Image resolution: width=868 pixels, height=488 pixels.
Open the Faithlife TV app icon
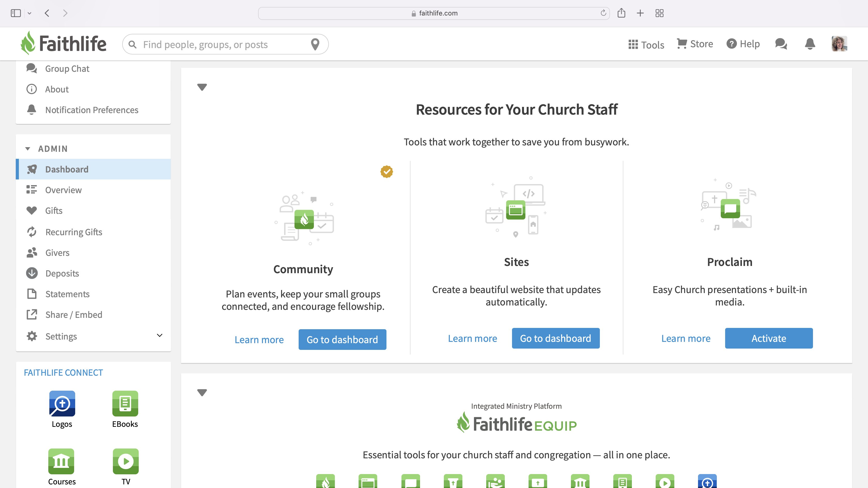[x=126, y=461]
